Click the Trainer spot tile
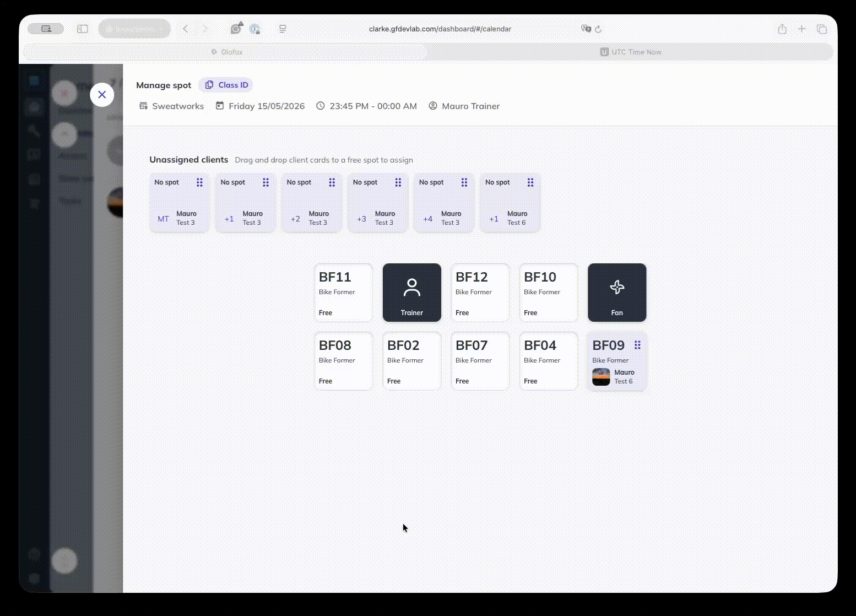This screenshot has width=856, height=616. click(x=412, y=293)
